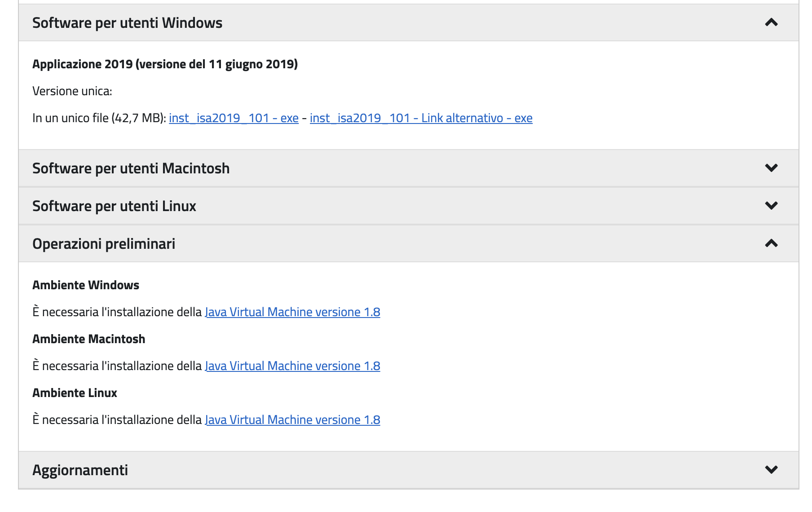Click the Ambiente Macintosh heading
The image size is (812, 512).
89,339
